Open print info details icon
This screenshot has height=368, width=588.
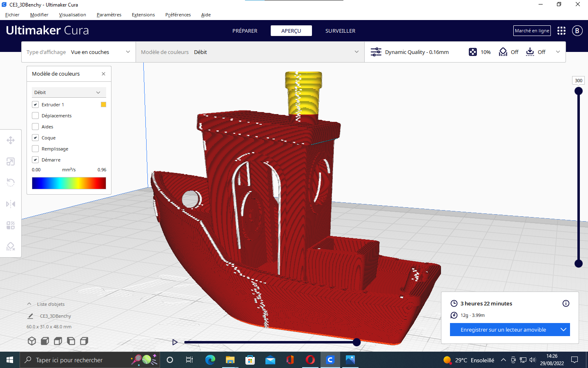[566, 303]
